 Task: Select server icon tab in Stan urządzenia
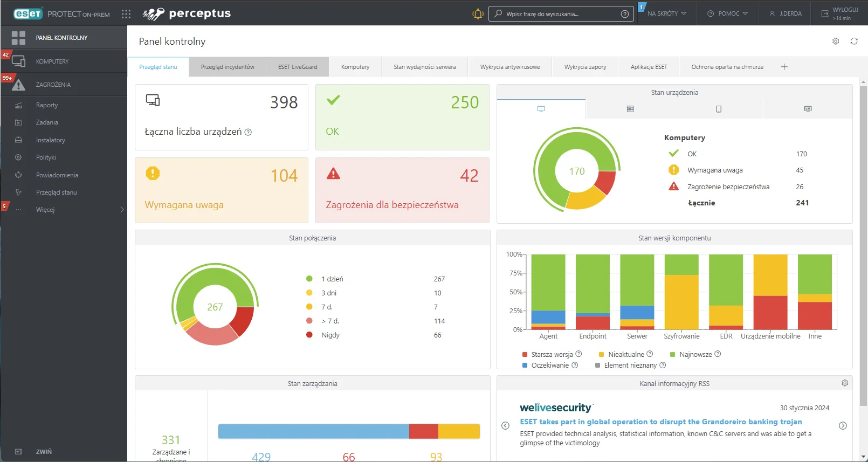630,109
